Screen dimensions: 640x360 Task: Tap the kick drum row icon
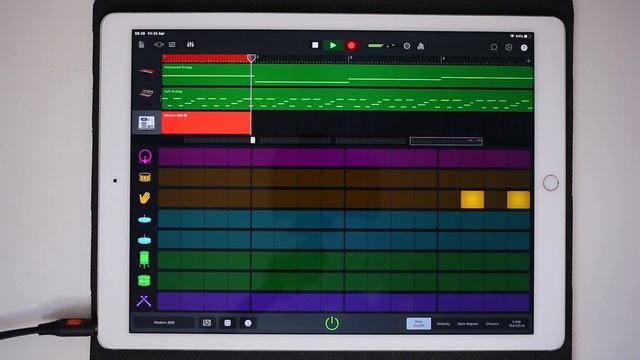145,156
